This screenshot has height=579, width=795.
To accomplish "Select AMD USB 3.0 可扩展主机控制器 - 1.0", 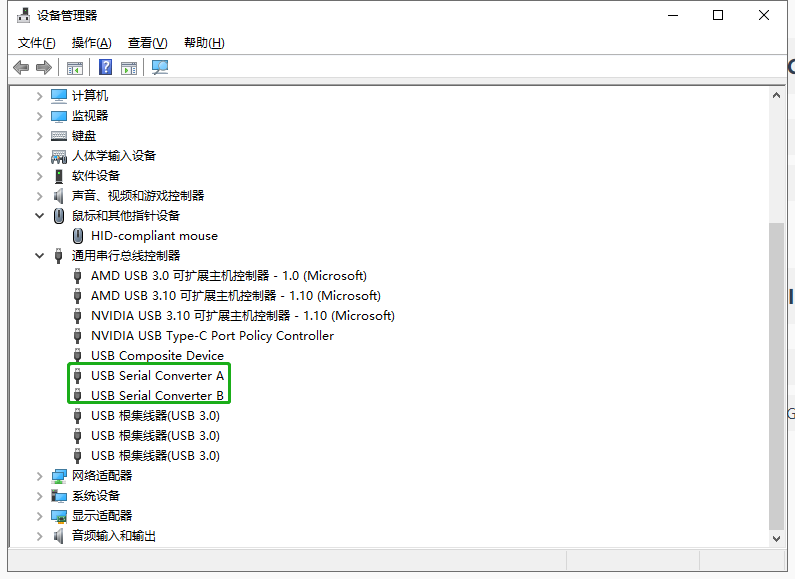I will 229,276.
